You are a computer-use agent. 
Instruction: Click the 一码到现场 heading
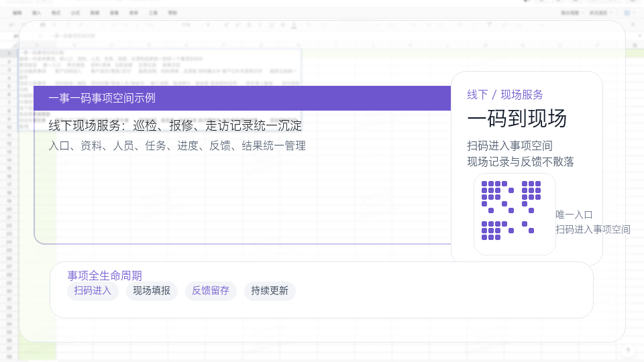tap(517, 119)
